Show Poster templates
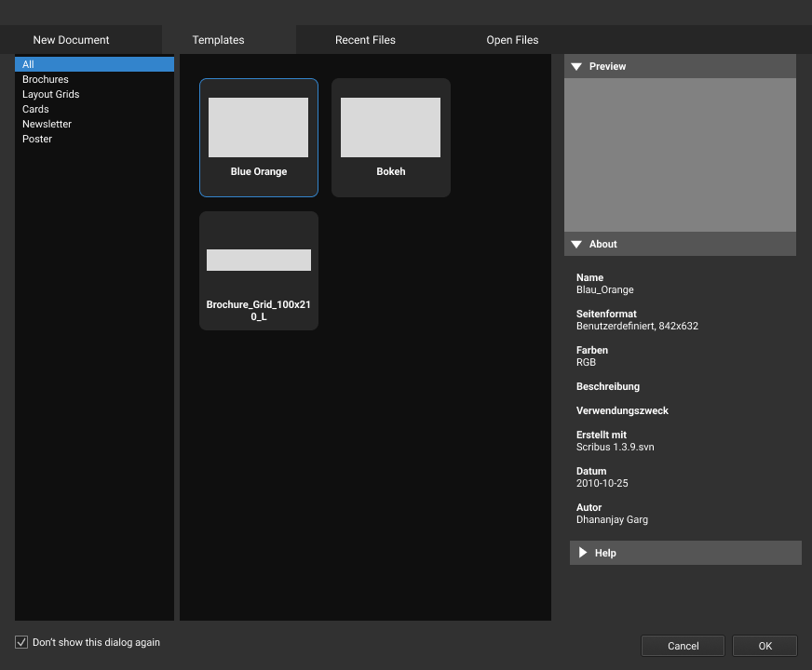The height and width of the screenshot is (670, 812). pyautogui.click(x=37, y=140)
